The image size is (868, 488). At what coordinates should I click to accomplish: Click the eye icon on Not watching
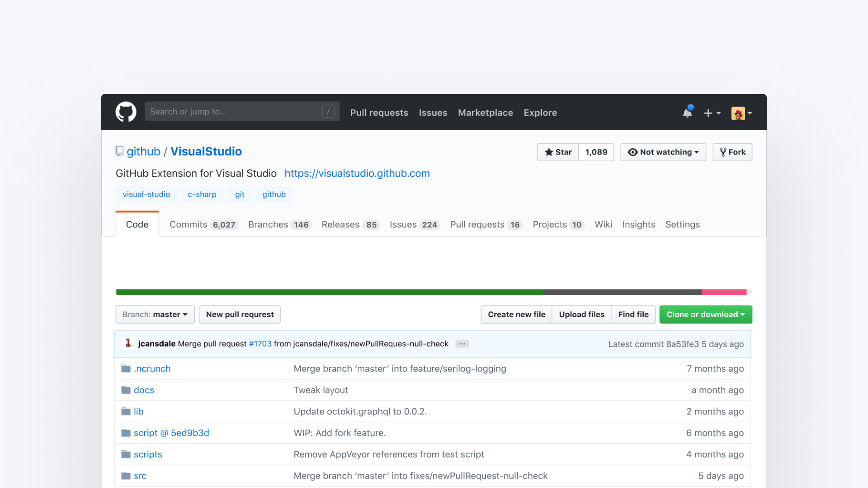pos(633,152)
